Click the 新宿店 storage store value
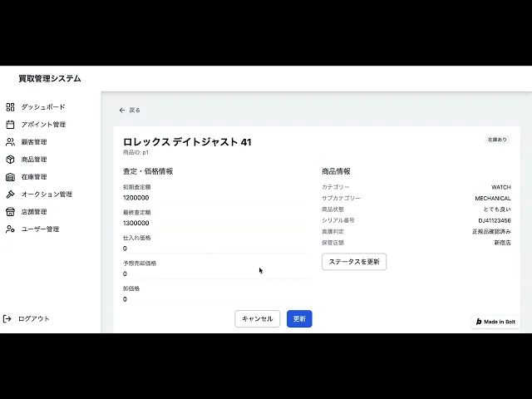532x399 pixels. [x=502, y=243]
